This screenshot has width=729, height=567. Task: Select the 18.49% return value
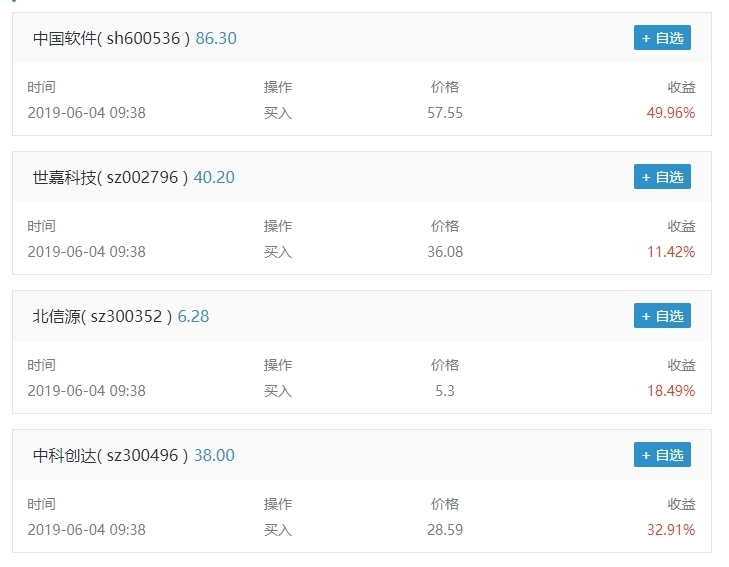(x=671, y=391)
